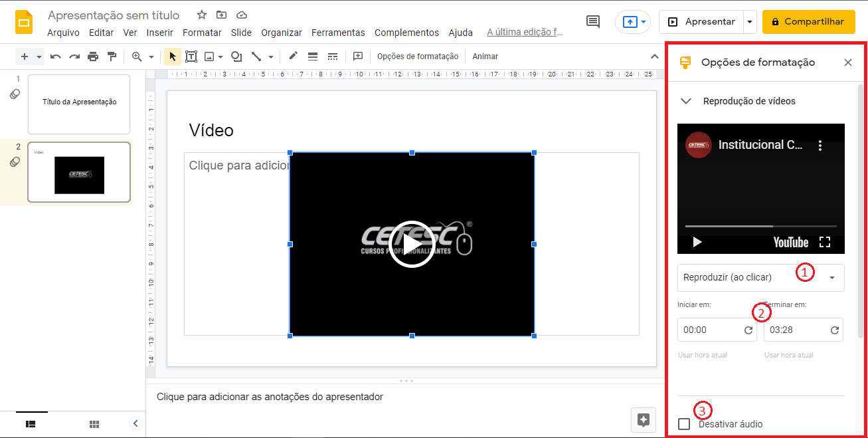The width and height of the screenshot is (868, 438).
Task: Open the Apresentar options dropdown arrow
Action: click(750, 22)
